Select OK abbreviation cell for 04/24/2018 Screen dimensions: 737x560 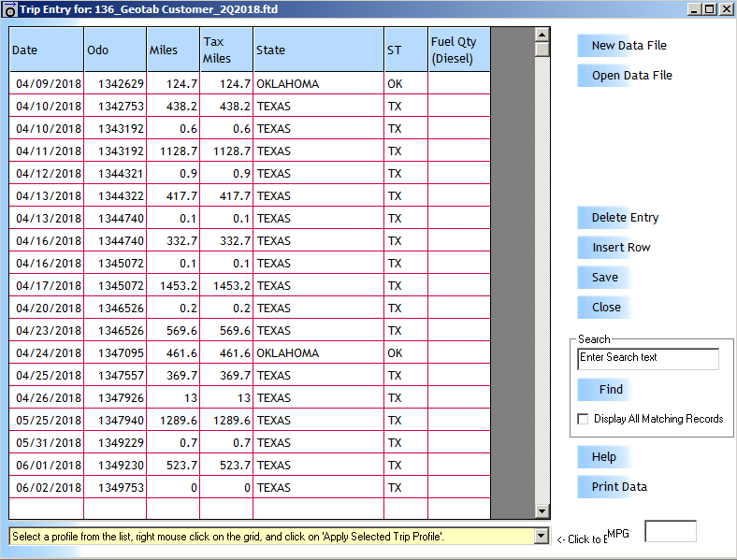[406, 352]
